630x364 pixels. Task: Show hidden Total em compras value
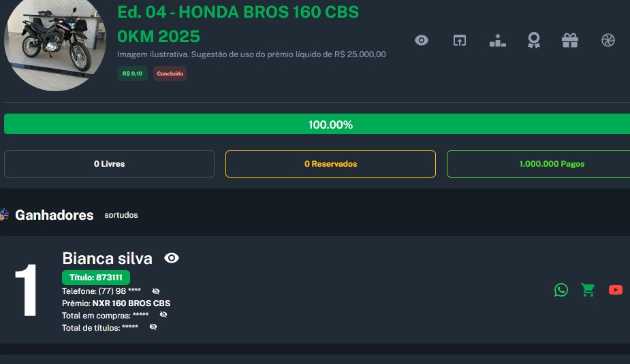coord(163,315)
